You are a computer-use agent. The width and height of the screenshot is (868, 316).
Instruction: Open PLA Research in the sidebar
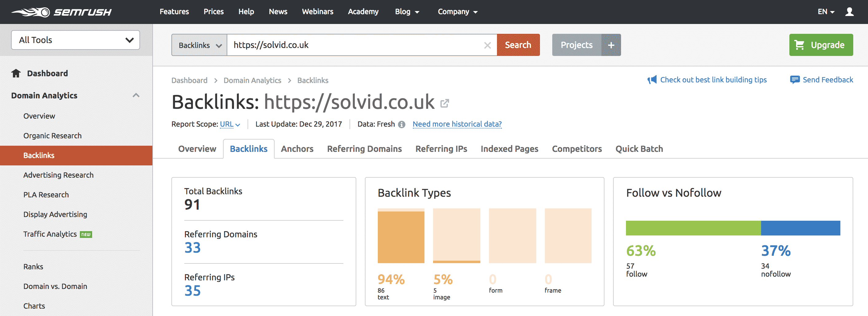click(x=46, y=195)
